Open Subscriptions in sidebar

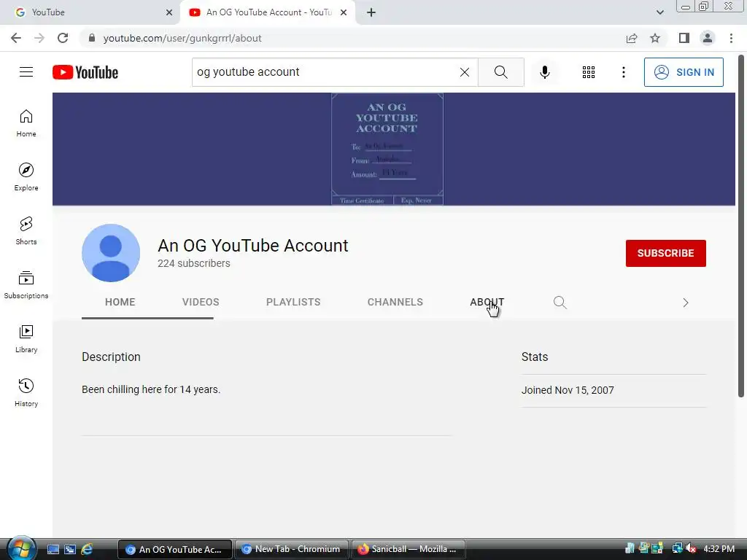[x=26, y=285]
